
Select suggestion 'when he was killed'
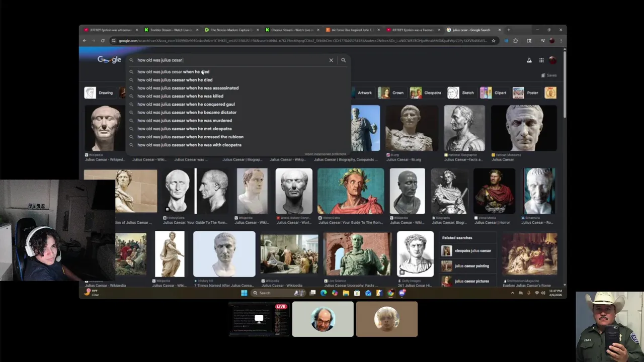pyautogui.click(x=180, y=96)
